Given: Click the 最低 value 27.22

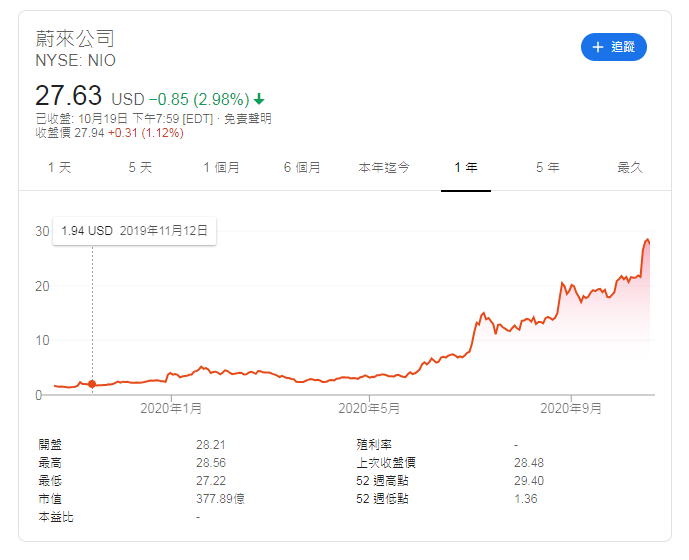Looking at the screenshot, I should click(x=211, y=481).
